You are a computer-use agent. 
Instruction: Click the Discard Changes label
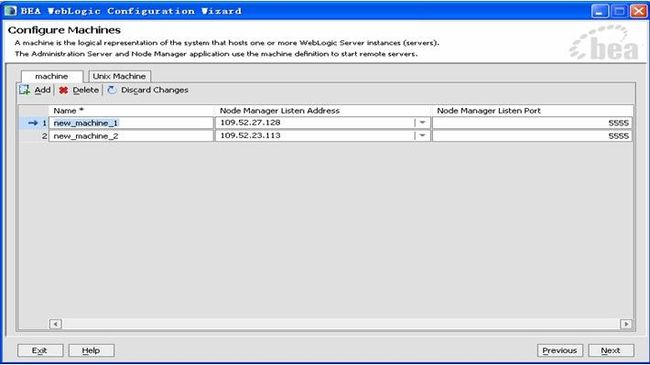click(155, 90)
